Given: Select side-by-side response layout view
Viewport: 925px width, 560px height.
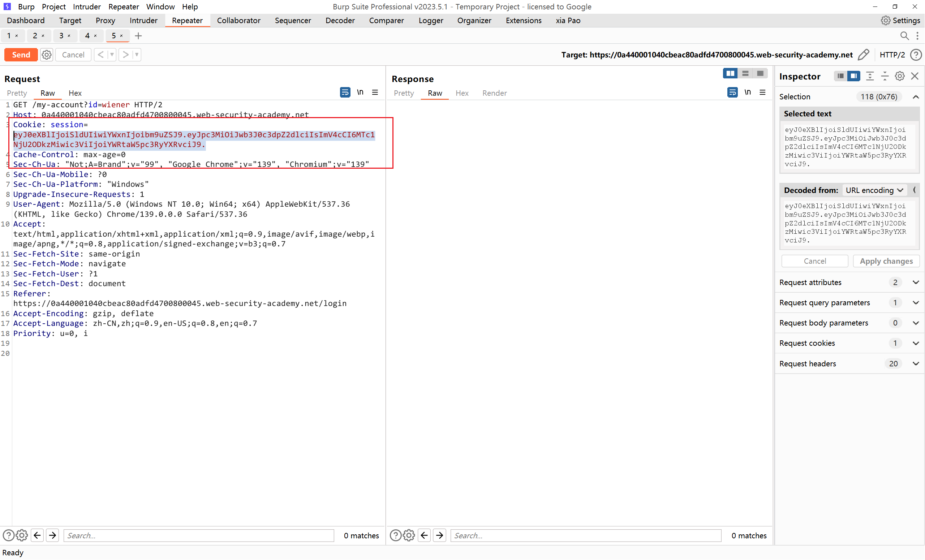Looking at the screenshot, I should point(730,74).
